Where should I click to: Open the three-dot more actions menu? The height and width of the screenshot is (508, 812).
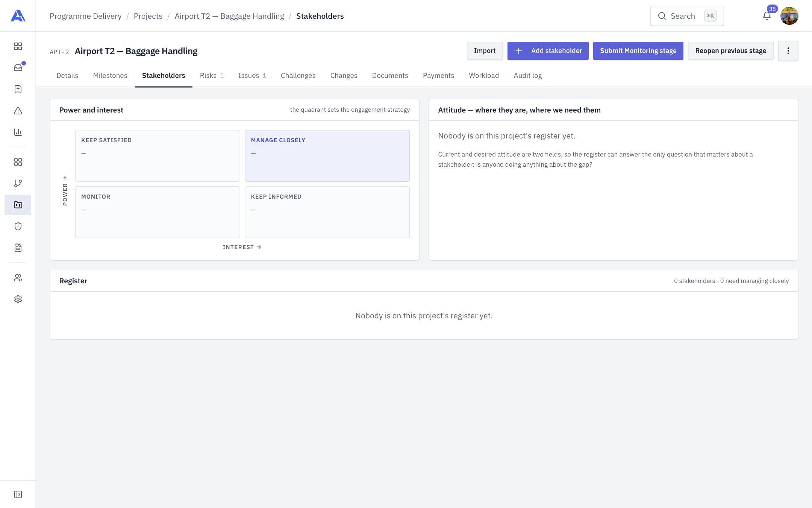pos(788,51)
